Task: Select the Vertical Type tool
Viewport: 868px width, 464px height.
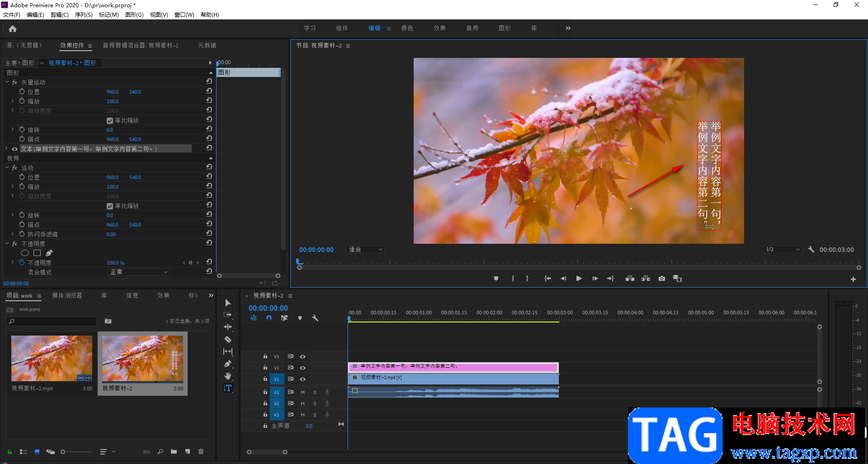Action: (228, 388)
